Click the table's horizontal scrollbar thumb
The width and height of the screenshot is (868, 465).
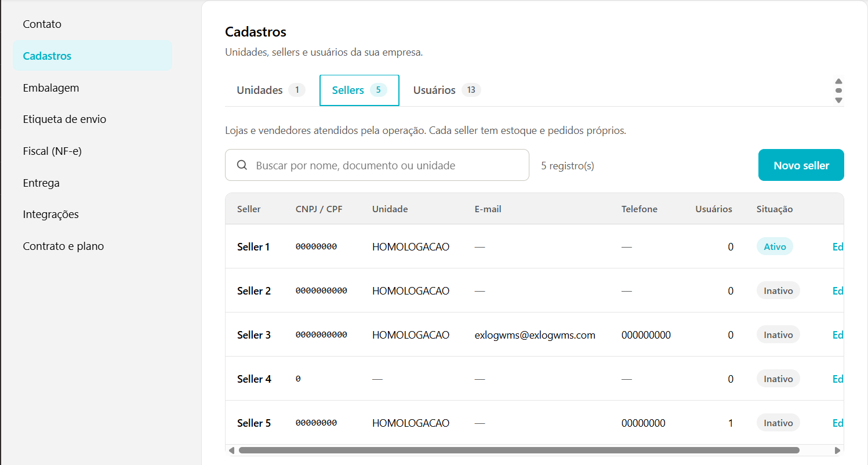point(519,451)
